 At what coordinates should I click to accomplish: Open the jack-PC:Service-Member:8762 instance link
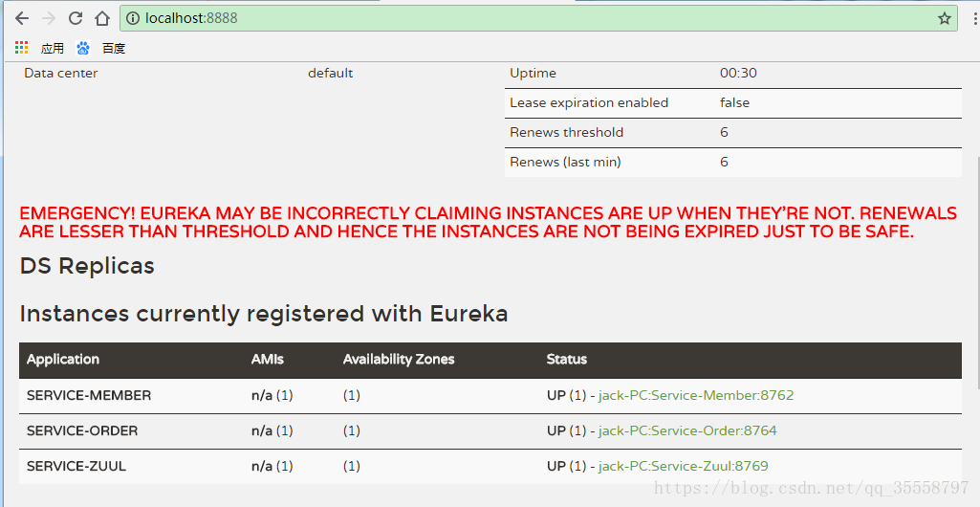696,395
